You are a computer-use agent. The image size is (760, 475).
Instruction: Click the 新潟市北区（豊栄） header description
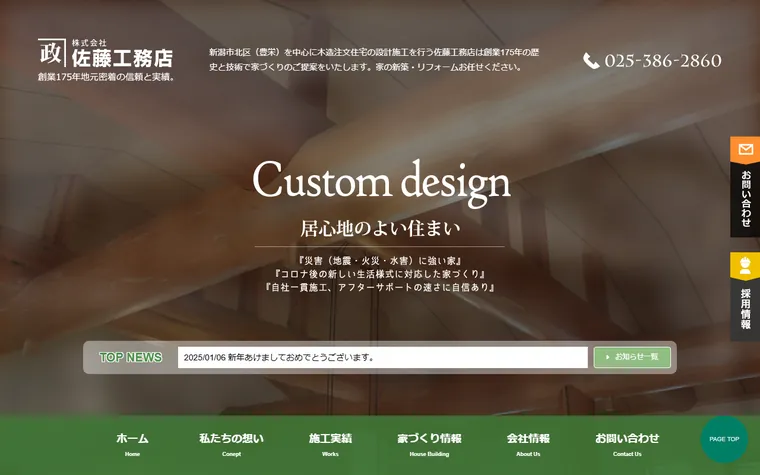[x=374, y=59]
